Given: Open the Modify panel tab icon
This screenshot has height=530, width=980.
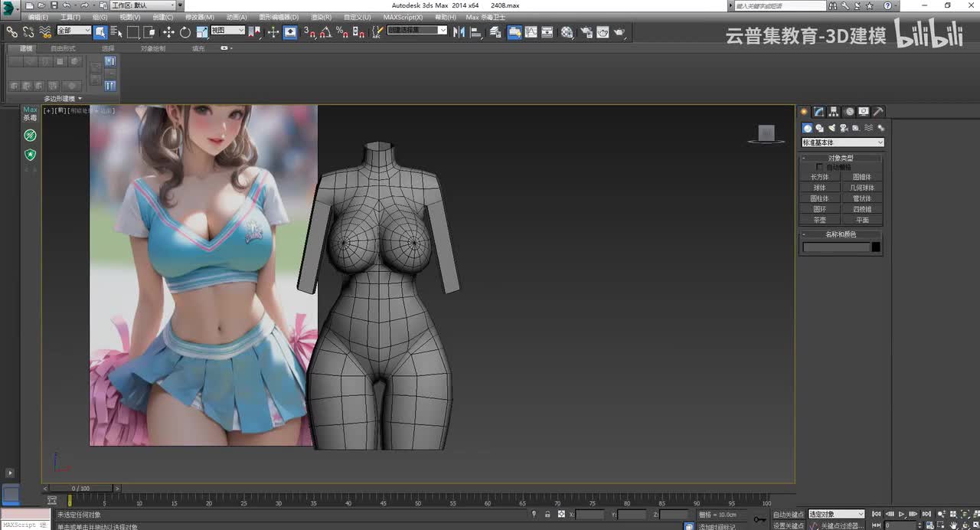Looking at the screenshot, I should (x=818, y=112).
